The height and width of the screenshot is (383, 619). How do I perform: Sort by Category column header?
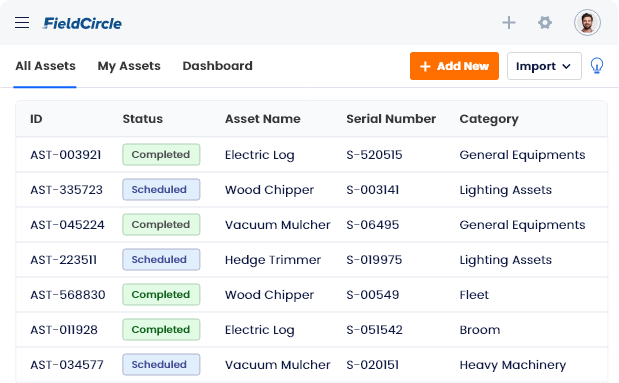(489, 119)
